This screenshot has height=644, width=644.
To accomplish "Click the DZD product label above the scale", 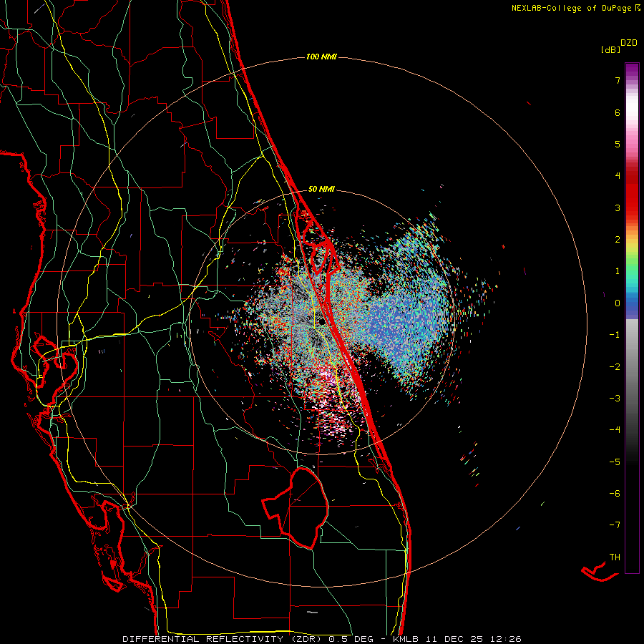I will [629, 43].
